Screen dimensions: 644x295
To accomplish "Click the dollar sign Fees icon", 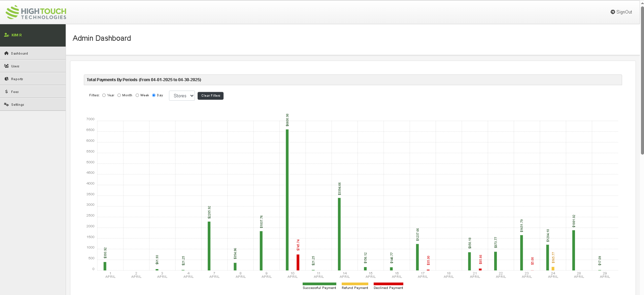I will (6, 92).
